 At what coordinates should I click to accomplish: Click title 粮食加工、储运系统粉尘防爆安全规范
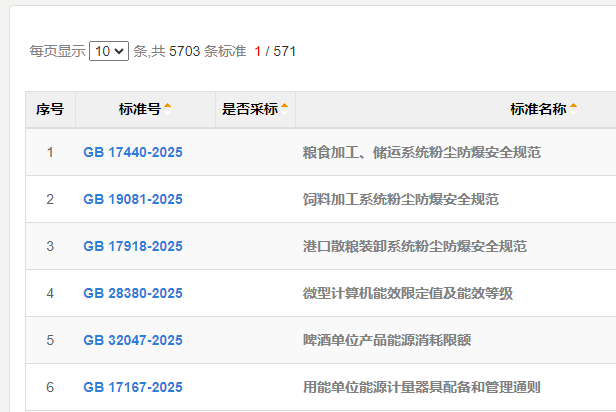point(421,153)
